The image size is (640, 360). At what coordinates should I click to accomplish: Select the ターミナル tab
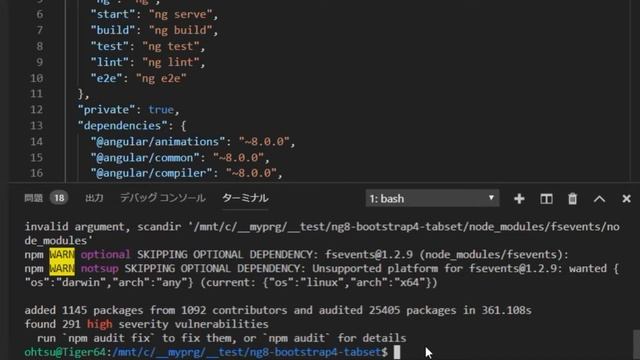[245, 198]
